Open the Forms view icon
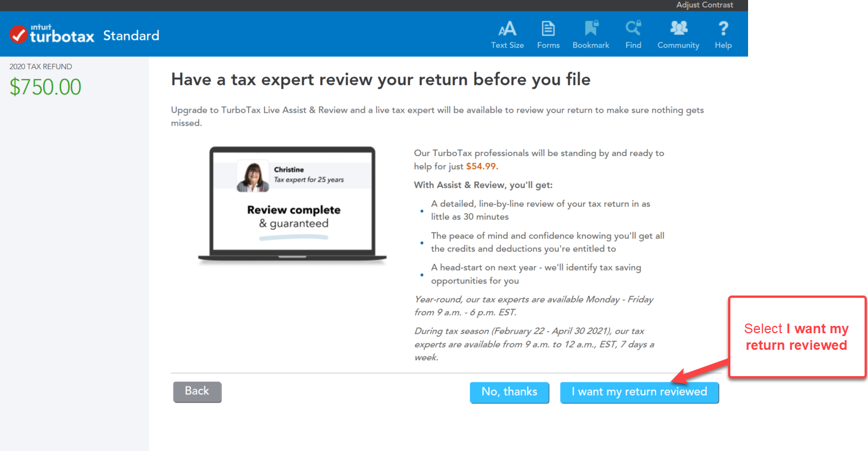Screen dimensions: 868x451 548,35
